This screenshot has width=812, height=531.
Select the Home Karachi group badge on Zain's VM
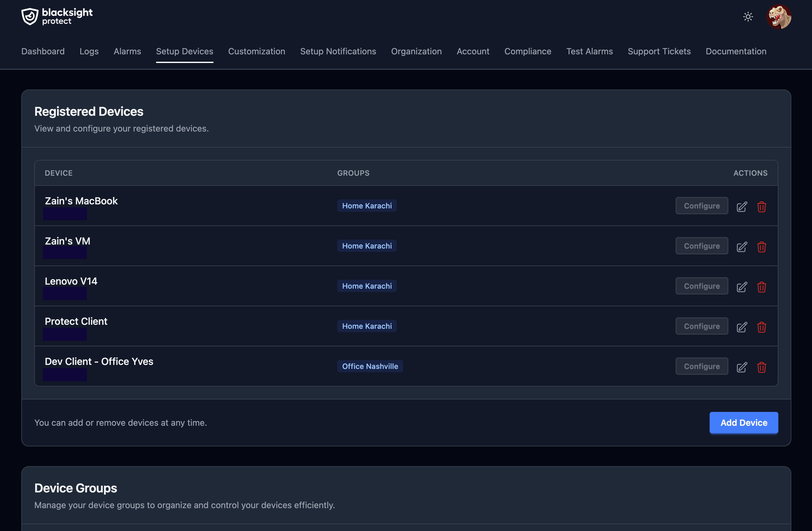coord(367,245)
